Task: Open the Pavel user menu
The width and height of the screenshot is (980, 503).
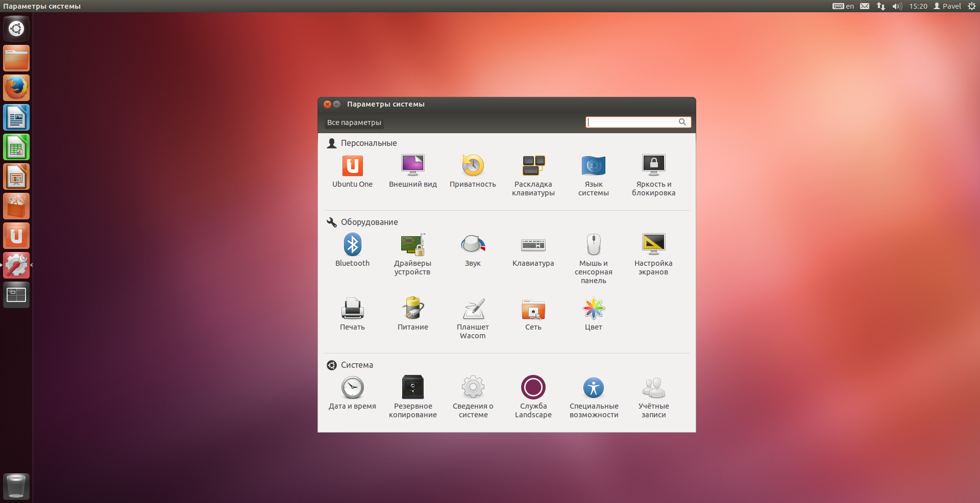Action: [947, 6]
